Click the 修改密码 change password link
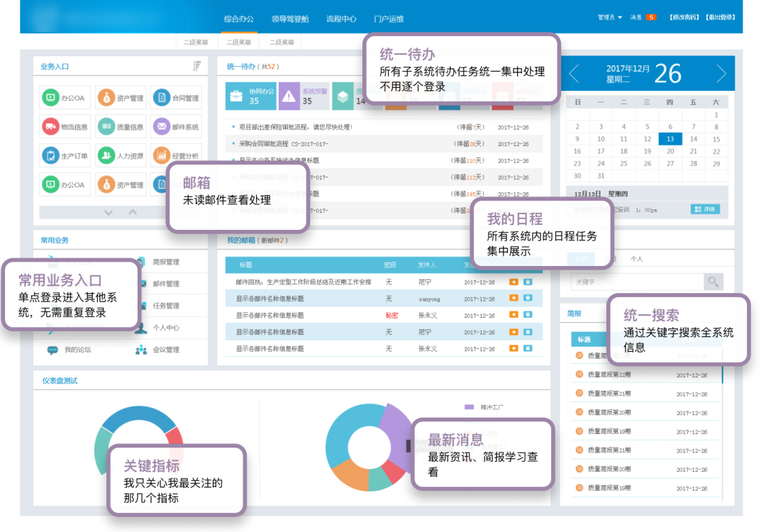The height and width of the screenshot is (532, 766). click(683, 17)
